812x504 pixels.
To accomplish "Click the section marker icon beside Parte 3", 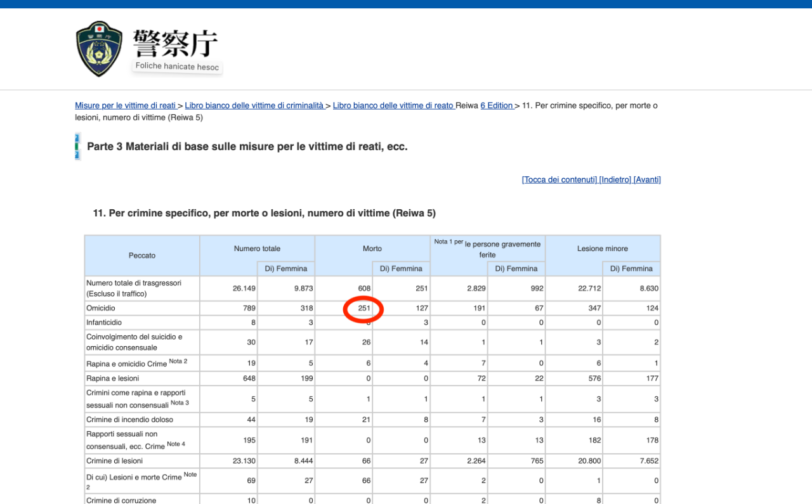I will point(77,146).
